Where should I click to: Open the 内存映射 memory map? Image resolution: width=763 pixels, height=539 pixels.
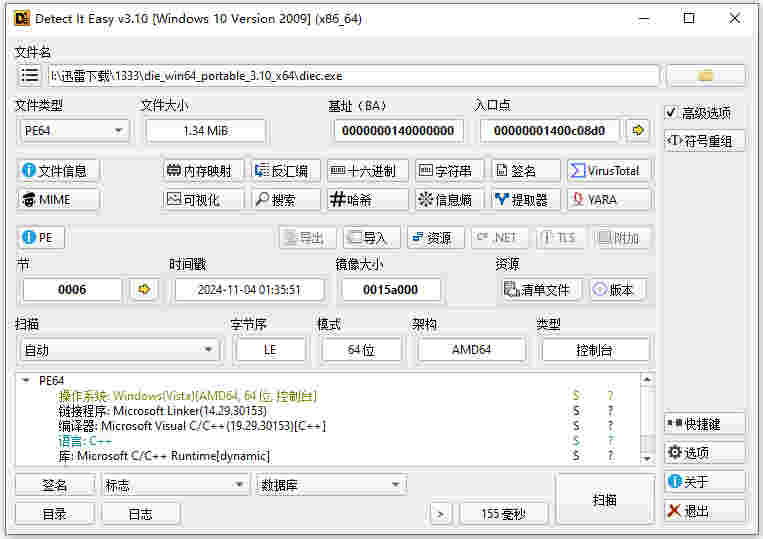click(x=204, y=171)
